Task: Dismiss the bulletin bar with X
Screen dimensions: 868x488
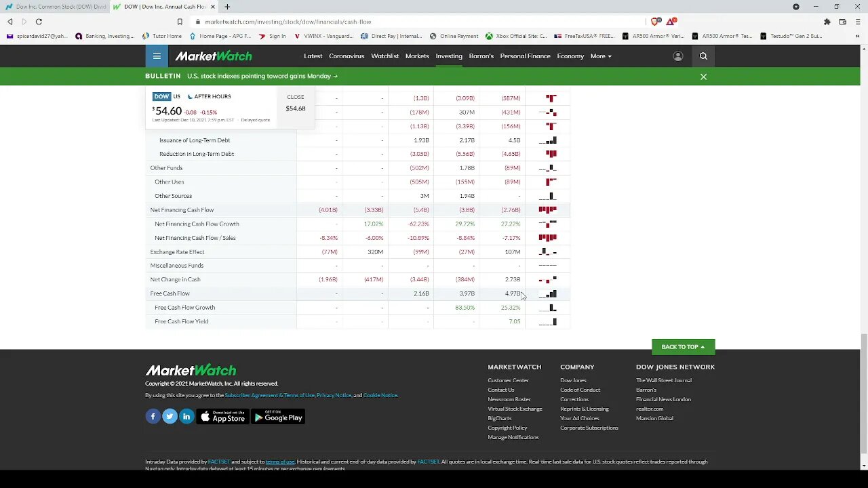Action: tap(703, 77)
